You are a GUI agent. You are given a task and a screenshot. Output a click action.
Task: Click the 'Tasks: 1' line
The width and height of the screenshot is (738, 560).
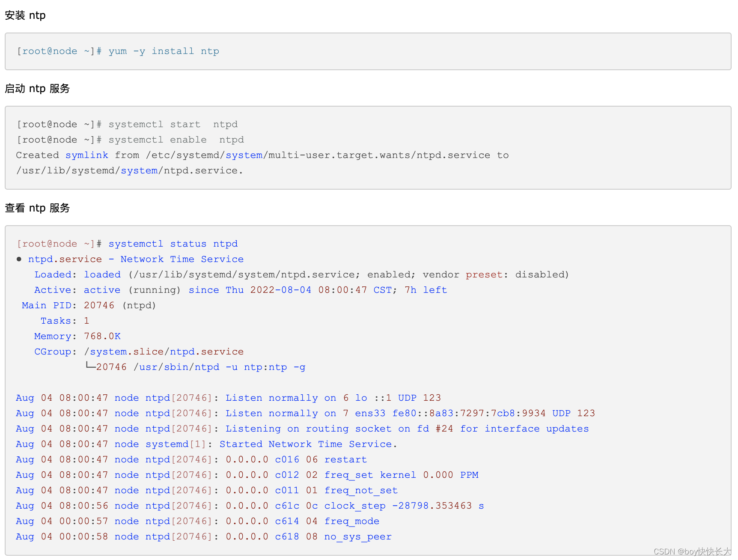pos(65,321)
